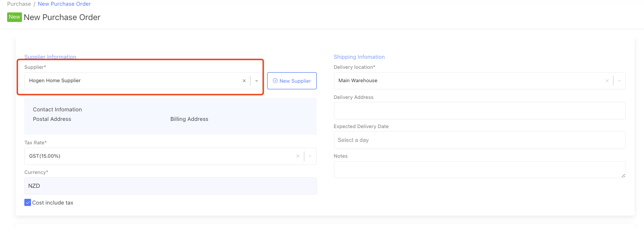
Task: Clear the GST tax rate selection
Action: pos(298,156)
